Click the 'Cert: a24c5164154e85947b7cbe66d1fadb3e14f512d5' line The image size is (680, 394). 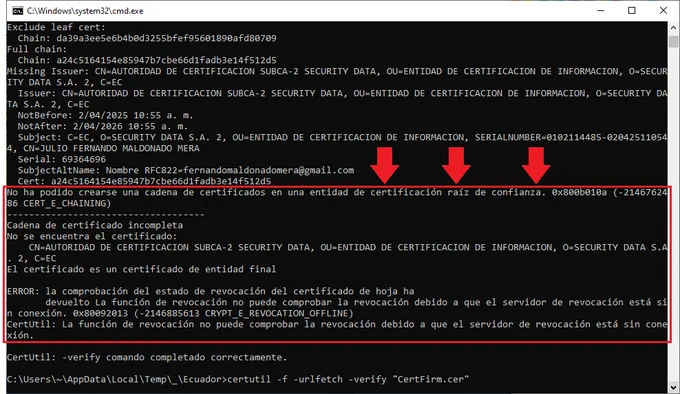pyautogui.click(x=144, y=181)
